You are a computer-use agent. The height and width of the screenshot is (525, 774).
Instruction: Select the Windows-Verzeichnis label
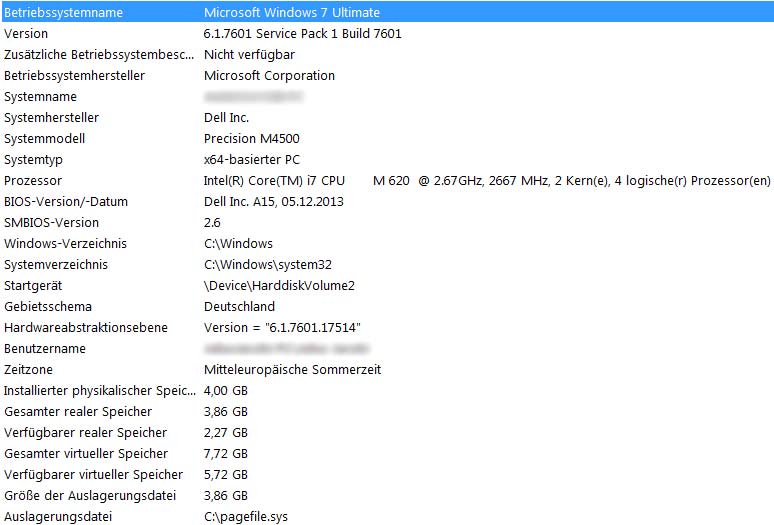(x=66, y=244)
